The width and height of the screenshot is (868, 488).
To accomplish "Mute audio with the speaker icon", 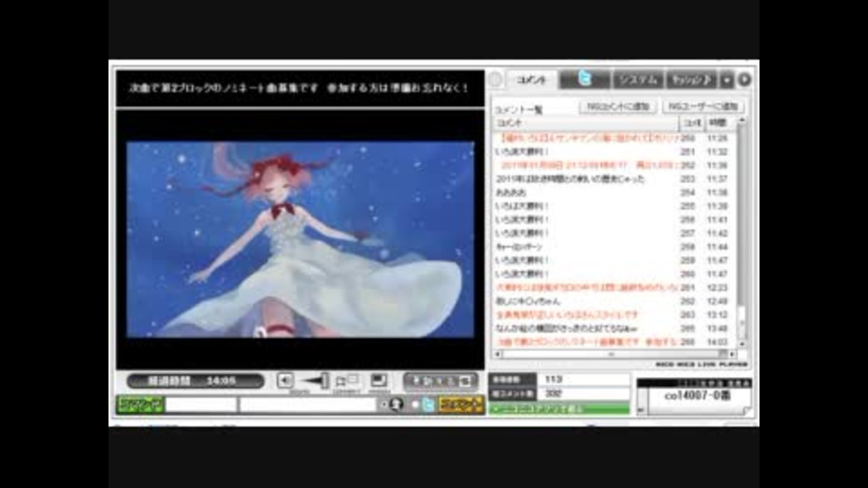I will pos(285,380).
